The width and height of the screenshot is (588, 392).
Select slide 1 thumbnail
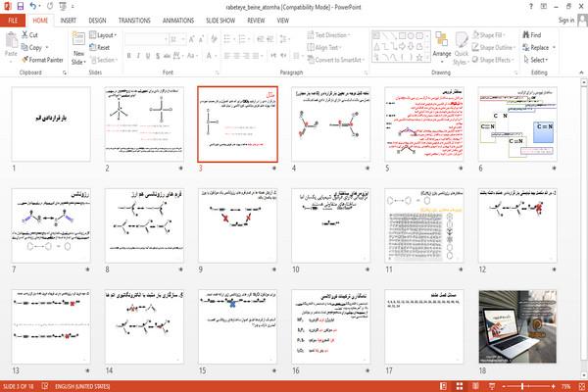(x=51, y=124)
